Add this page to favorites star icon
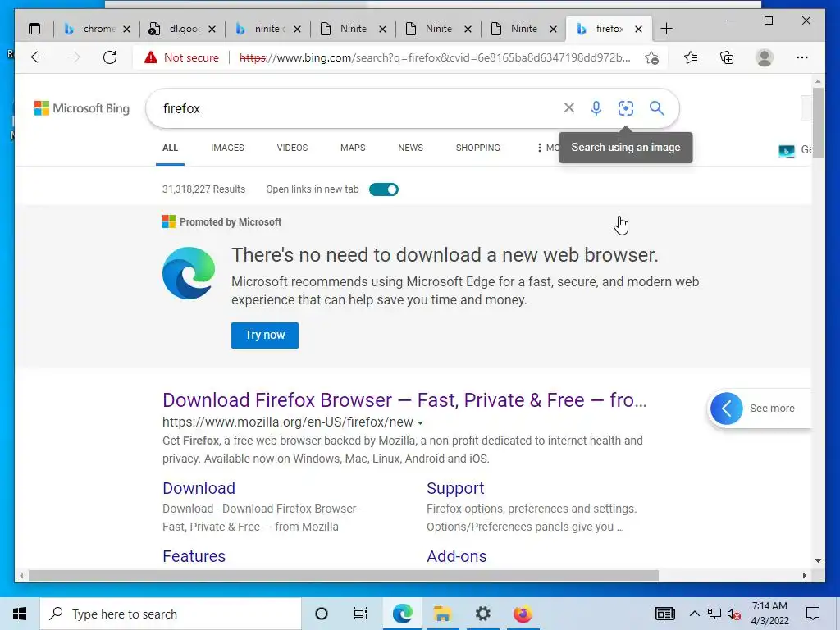This screenshot has height=630, width=840. [x=651, y=58]
